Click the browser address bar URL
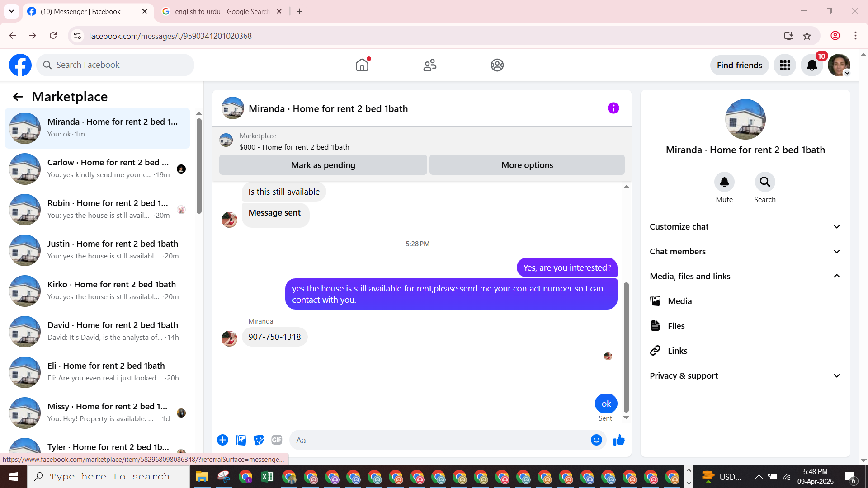The image size is (868, 488). point(170,36)
